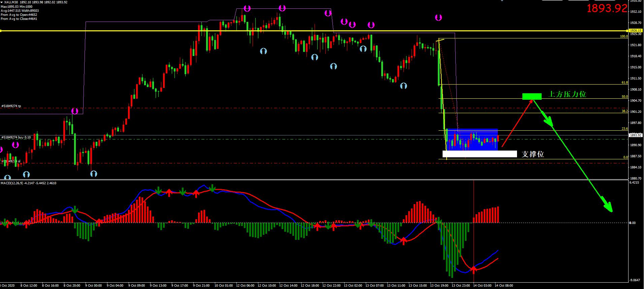Select the #51849274 tp take-profit label
The width and height of the screenshot is (644, 289).
pyautogui.click(x=11, y=106)
